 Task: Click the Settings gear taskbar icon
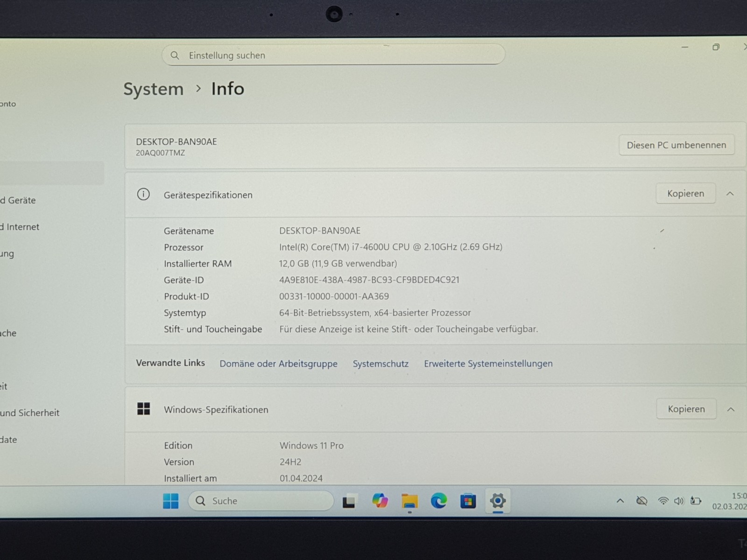tap(498, 501)
